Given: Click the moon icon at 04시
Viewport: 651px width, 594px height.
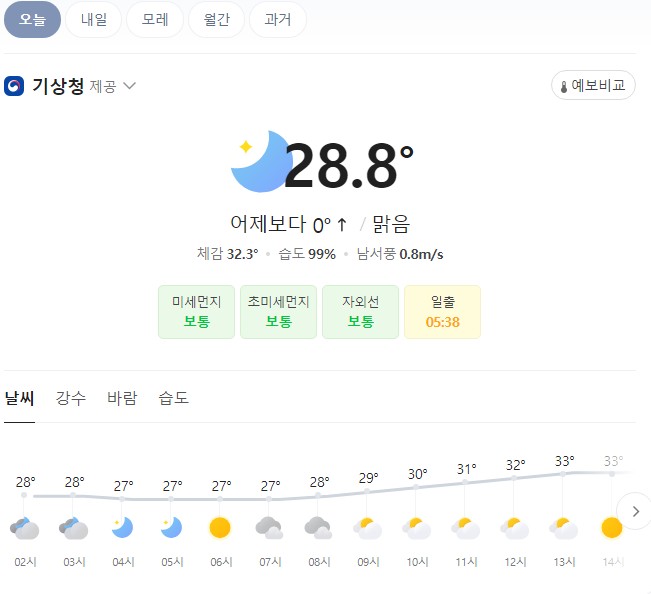Looking at the screenshot, I should (x=122, y=528).
